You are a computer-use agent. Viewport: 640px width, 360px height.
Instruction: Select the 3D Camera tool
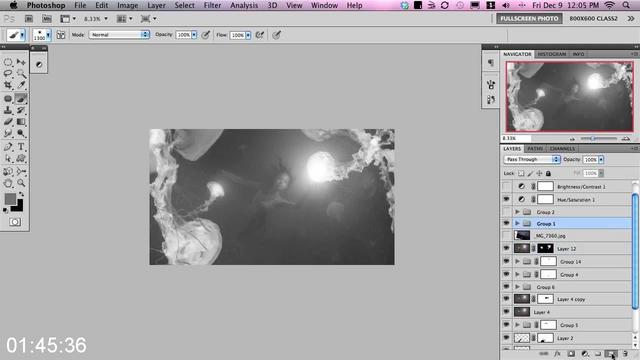[21, 172]
